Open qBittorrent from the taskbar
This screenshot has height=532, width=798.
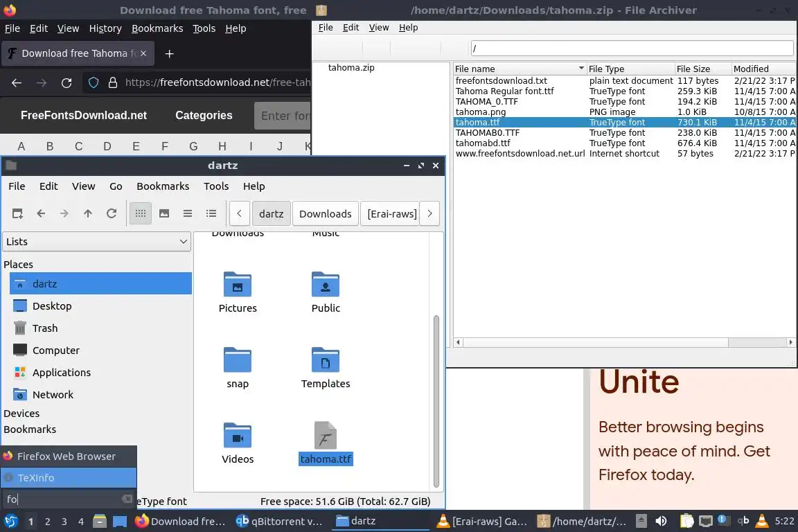point(279,521)
